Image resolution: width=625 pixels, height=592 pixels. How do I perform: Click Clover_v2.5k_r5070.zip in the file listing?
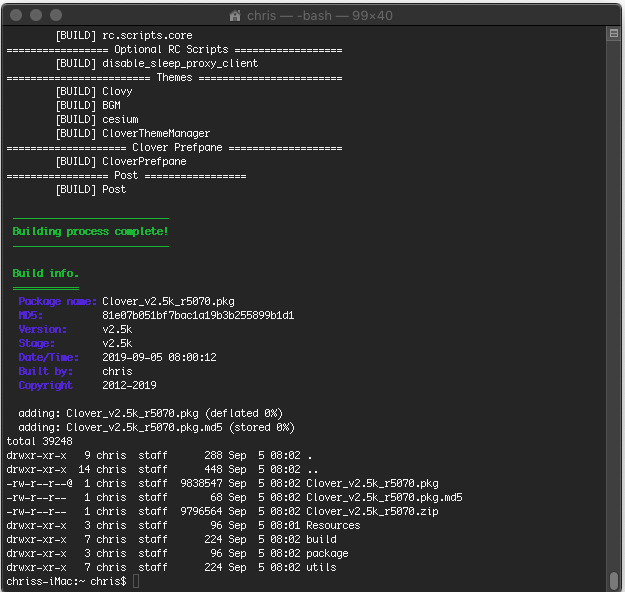click(372, 511)
